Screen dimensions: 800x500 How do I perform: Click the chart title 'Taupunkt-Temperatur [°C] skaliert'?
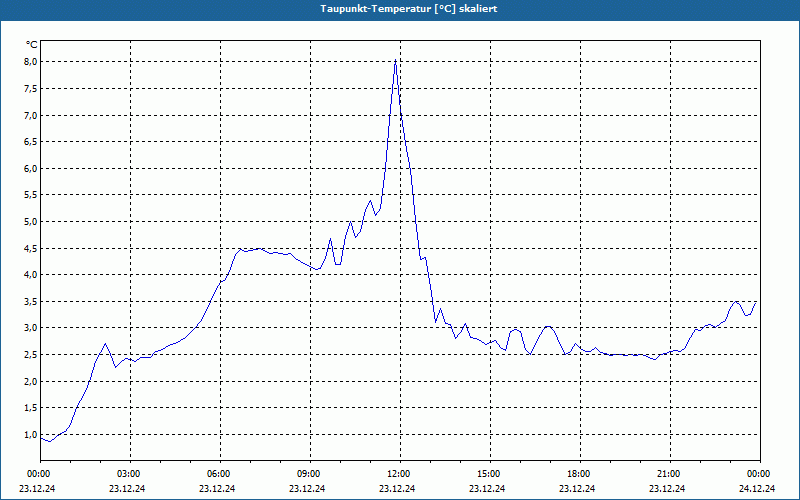click(x=409, y=9)
